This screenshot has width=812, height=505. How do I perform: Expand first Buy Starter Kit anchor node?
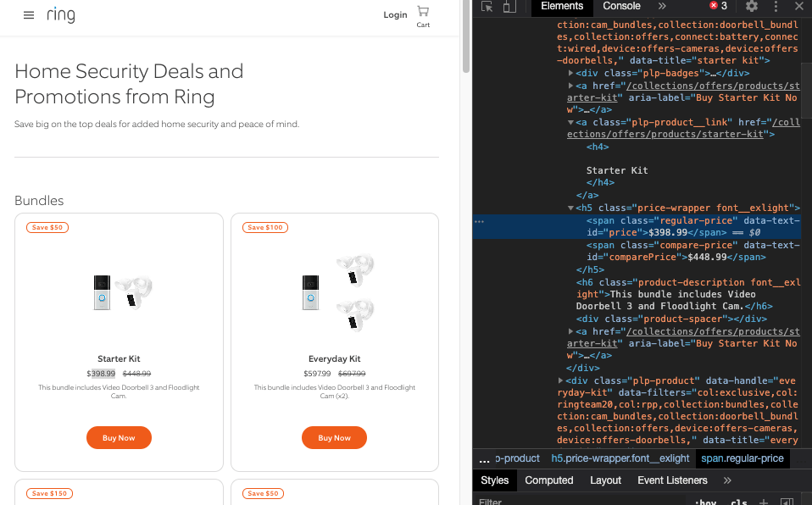(x=570, y=86)
